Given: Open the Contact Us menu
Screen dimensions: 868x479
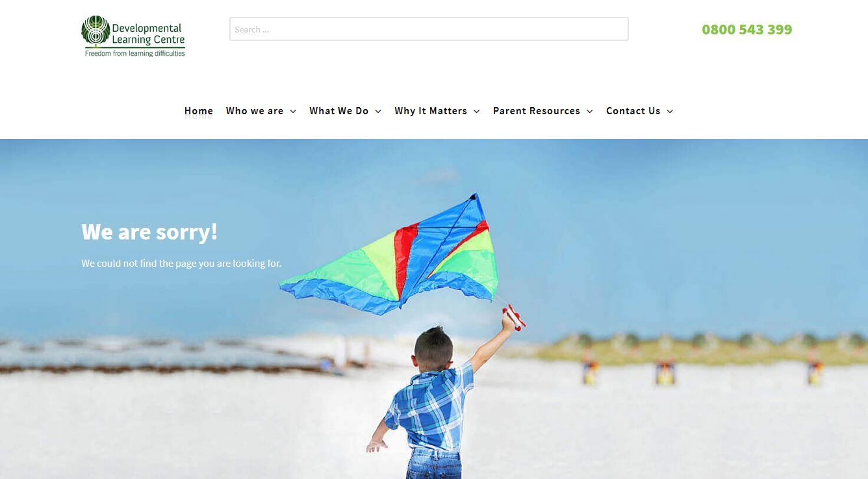Looking at the screenshot, I should pyautogui.click(x=633, y=111).
